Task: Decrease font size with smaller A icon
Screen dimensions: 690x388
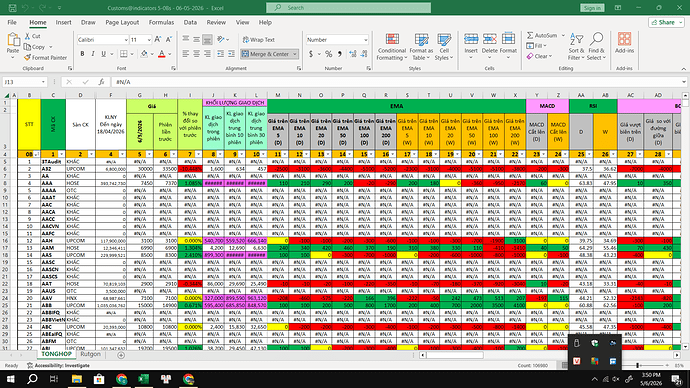Action: click(169, 40)
